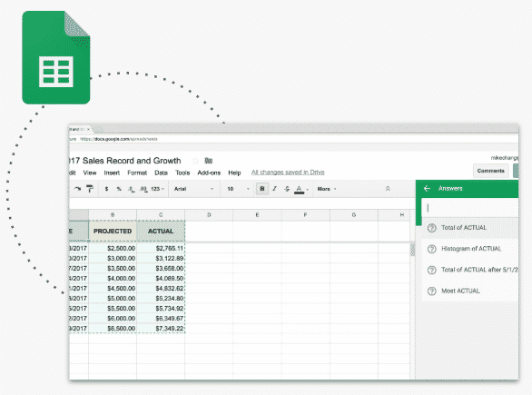Select column F header

coord(305,215)
